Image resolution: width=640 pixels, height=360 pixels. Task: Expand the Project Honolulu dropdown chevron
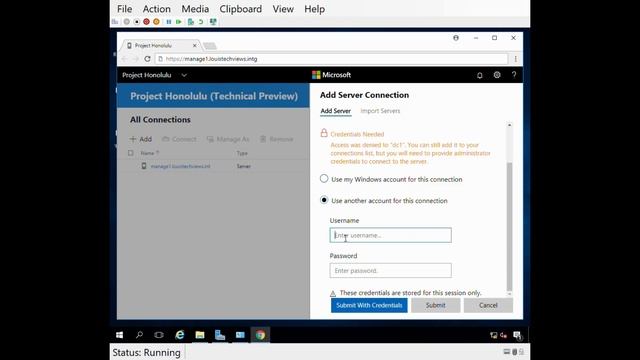(x=184, y=75)
